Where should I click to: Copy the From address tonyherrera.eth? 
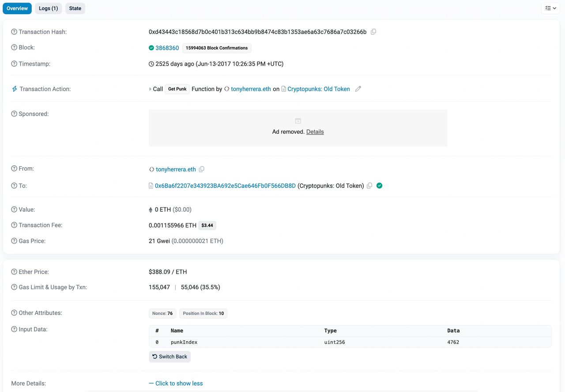(x=202, y=169)
